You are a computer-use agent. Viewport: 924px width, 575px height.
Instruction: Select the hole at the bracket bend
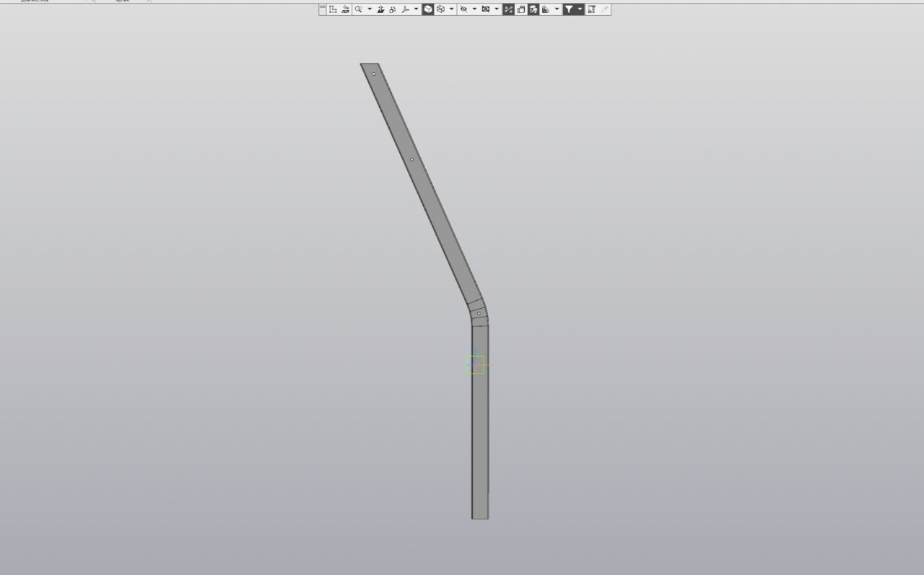pyautogui.click(x=479, y=314)
